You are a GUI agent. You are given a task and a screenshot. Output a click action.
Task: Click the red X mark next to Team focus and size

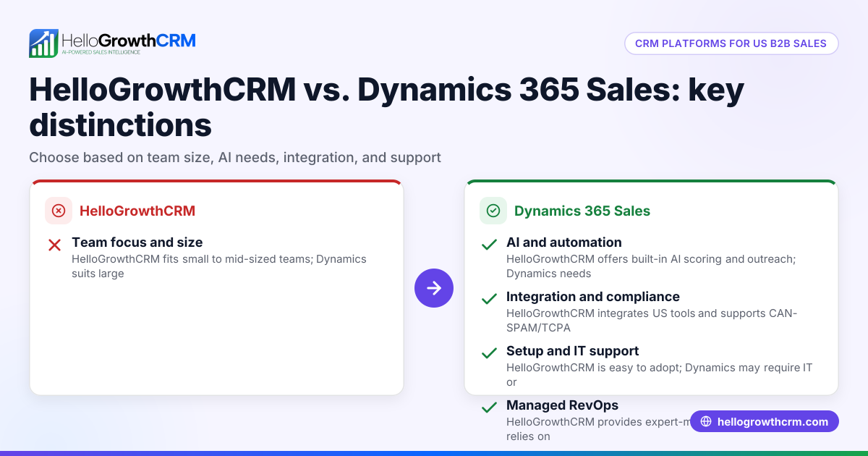click(x=54, y=245)
